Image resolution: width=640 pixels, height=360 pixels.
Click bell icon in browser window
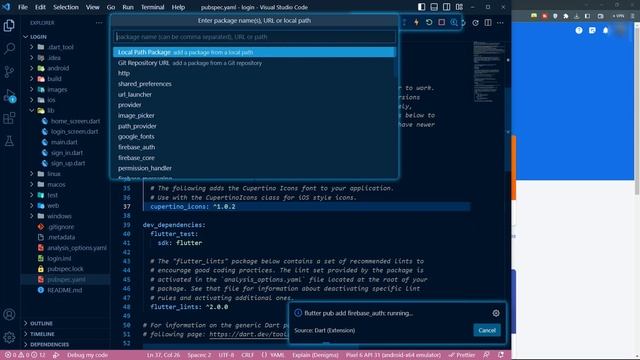coord(606,31)
